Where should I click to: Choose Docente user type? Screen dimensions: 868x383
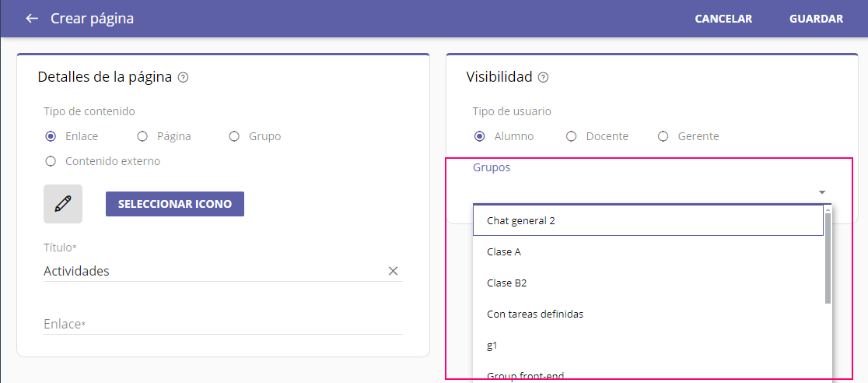(x=572, y=136)
